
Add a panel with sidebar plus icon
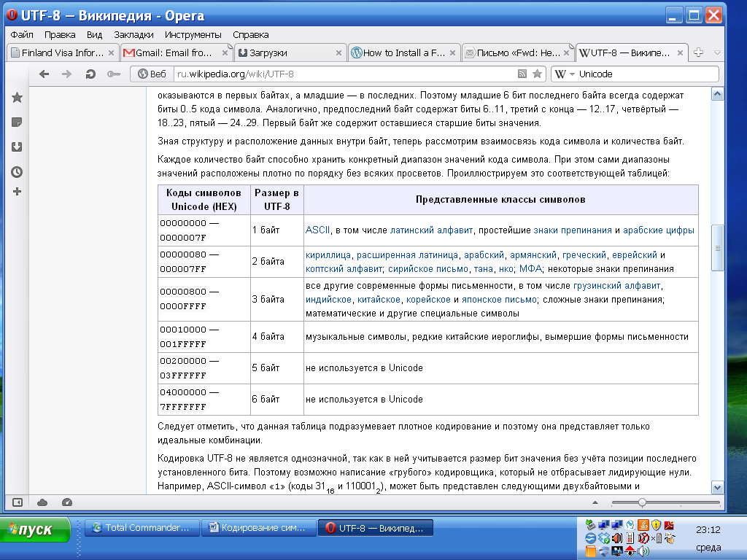pos(18,192)
